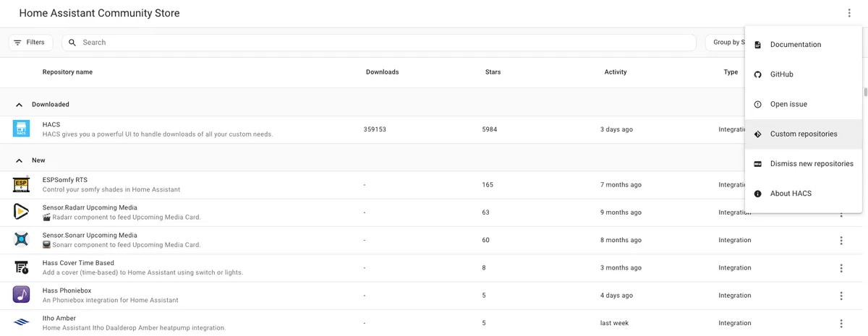Open menu for Hass Phoniebox row
The width and height of the screenshot is (868, 336).
(x=841, y=296)
